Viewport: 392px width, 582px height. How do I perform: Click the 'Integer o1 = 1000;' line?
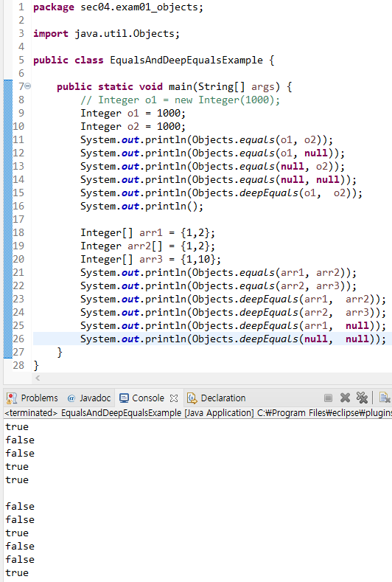click(133, 113)
